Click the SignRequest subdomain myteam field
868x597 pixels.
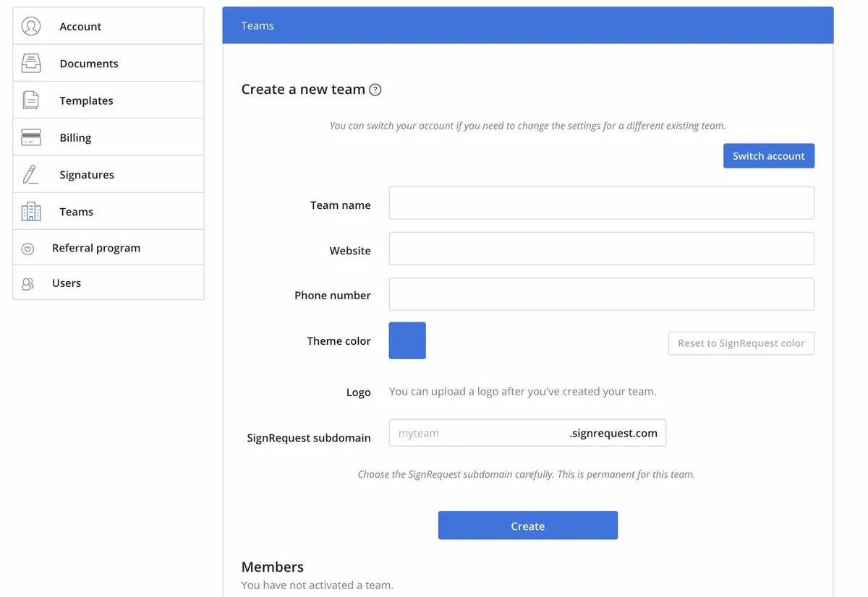coord(477,433)
